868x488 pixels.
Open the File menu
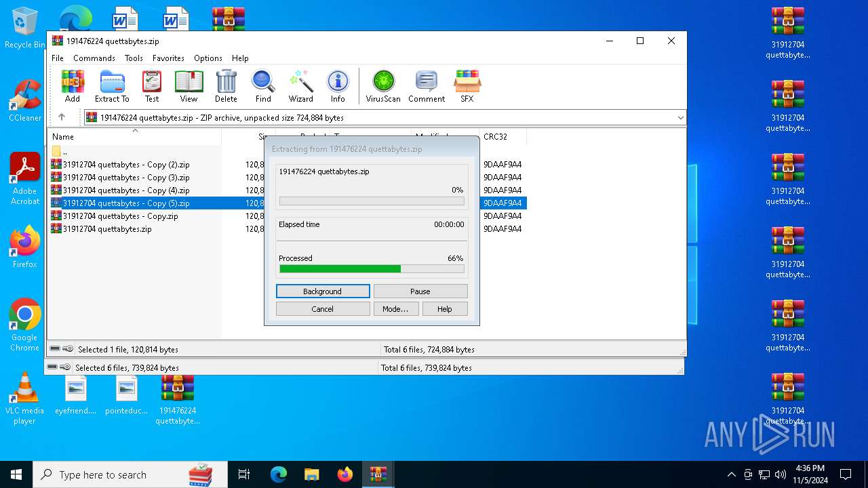click(58, 58)
